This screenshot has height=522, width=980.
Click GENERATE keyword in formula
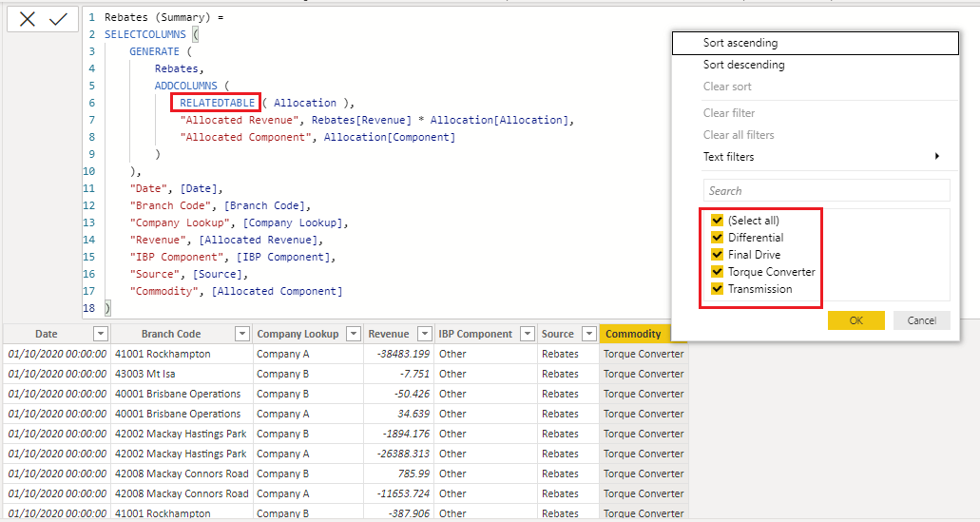pos(154,51)
